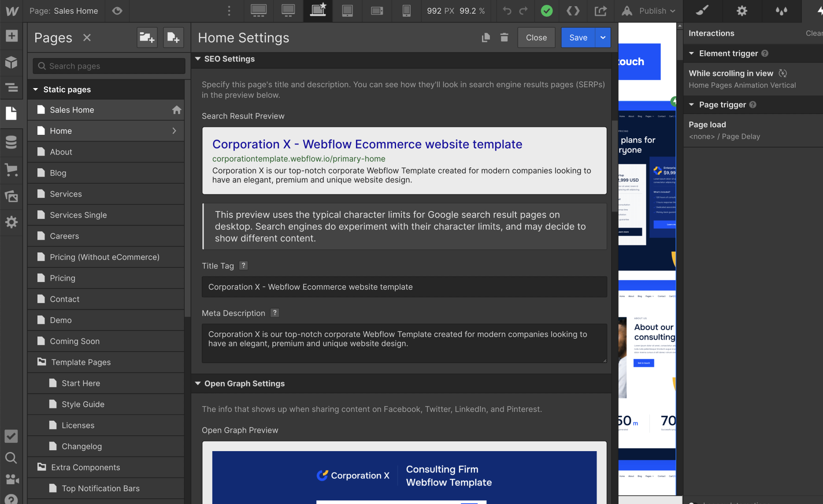Screen dimensions: 823x504
Task: Open Home page settings chevron
Action: click(174, 131)
